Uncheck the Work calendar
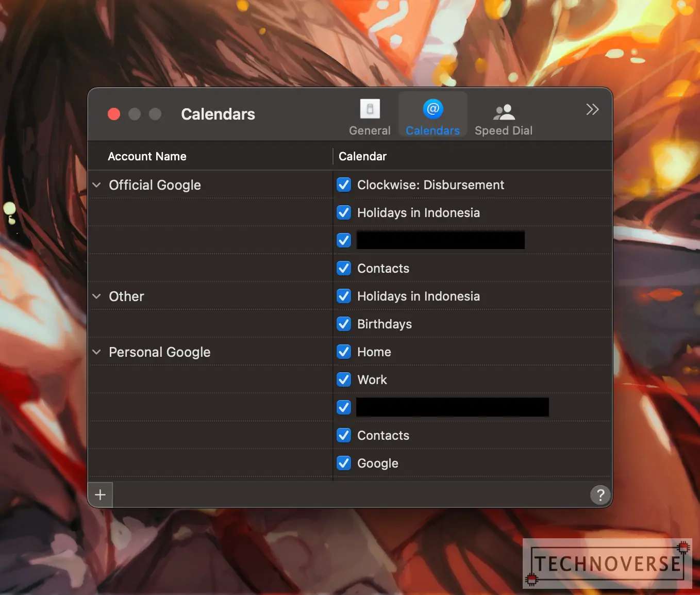This screenshot has width=700, height=595. pos(344,379)
